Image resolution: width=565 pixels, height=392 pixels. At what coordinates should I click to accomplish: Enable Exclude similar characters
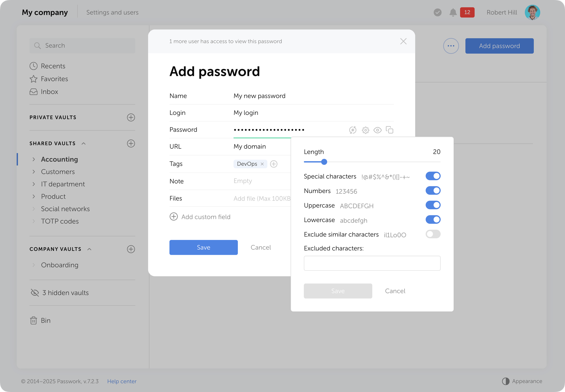pos(433,234)
